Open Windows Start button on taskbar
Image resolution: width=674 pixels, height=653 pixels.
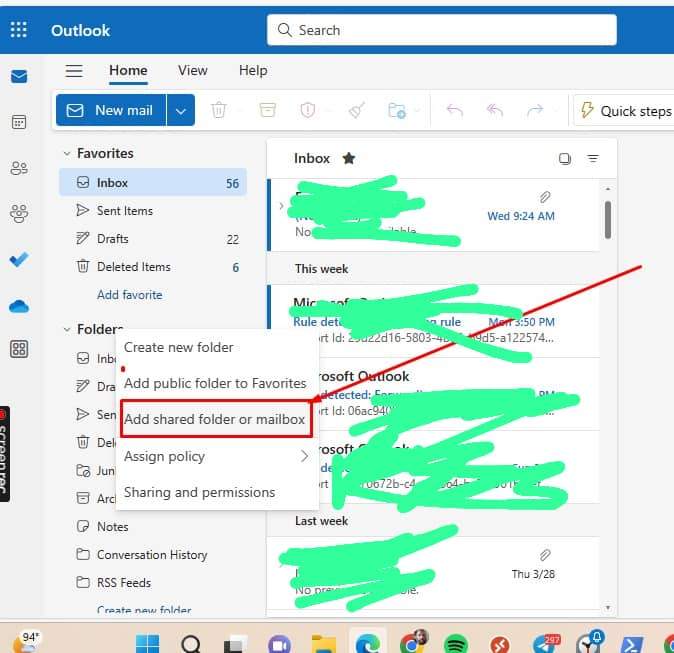(147, 644)
